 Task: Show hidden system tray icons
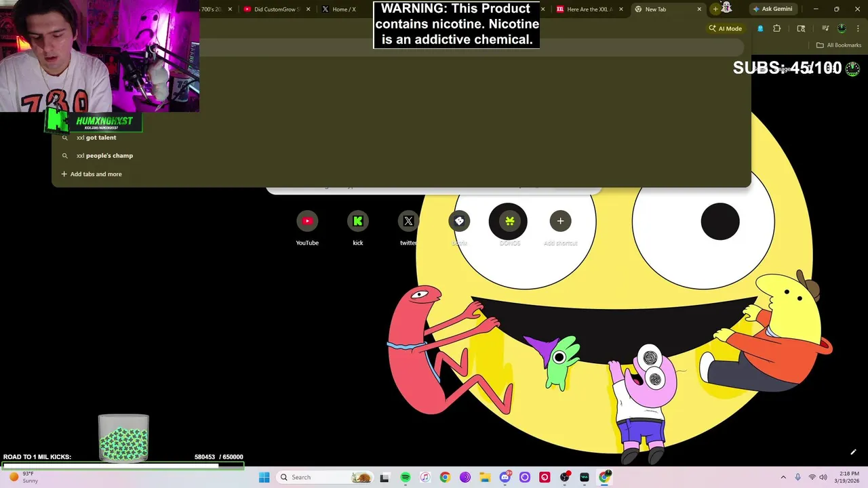click(783, 477)
